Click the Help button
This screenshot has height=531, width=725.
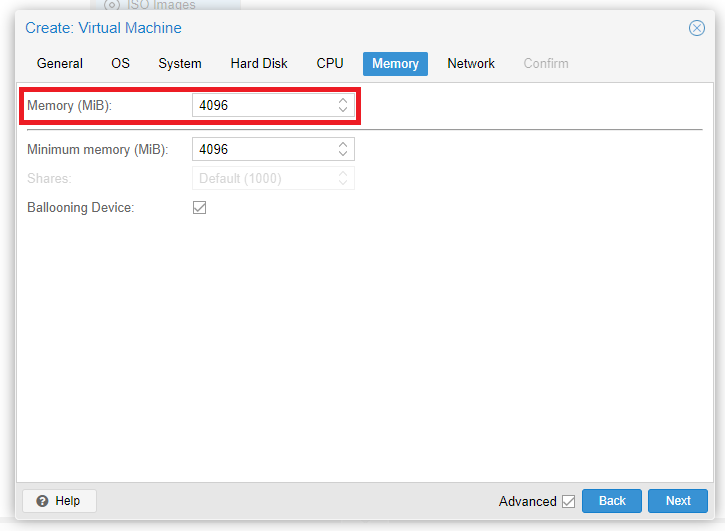point(59,501)
